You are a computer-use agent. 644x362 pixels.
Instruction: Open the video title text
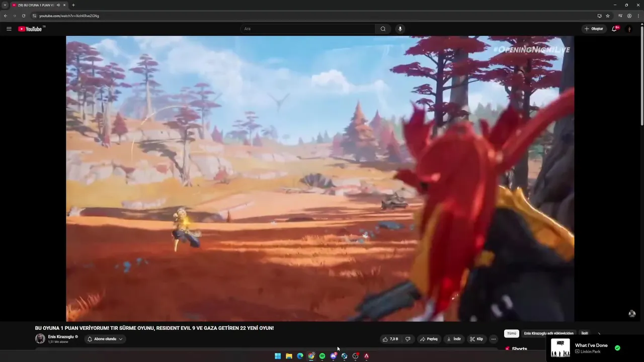pyautogui.click(x=154, y=328)
